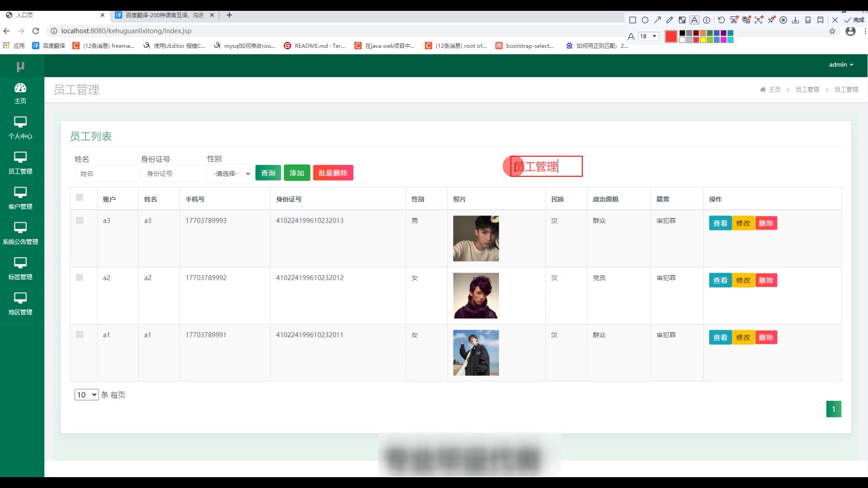
Task: Click the text recognition OCR icon
Action: click(759, 20)
